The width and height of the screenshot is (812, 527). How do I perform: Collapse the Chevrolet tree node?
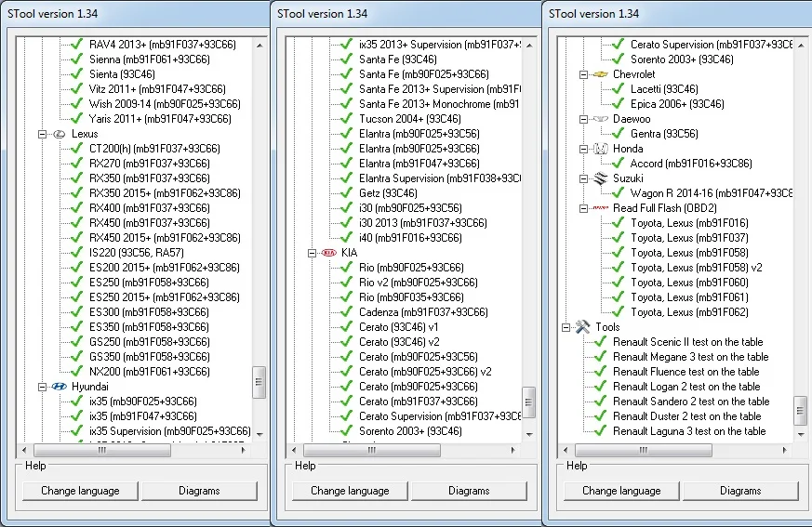pyautogui.click(x=583, y=74)
